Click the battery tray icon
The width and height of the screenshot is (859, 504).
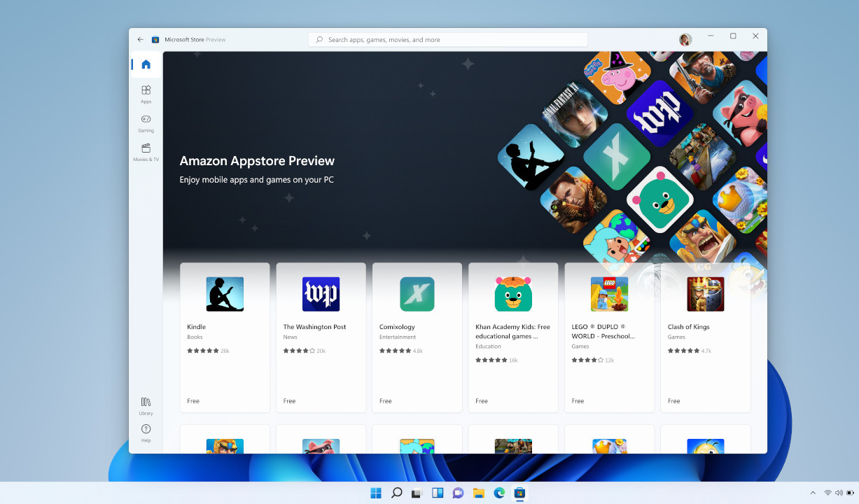point(850,493)
